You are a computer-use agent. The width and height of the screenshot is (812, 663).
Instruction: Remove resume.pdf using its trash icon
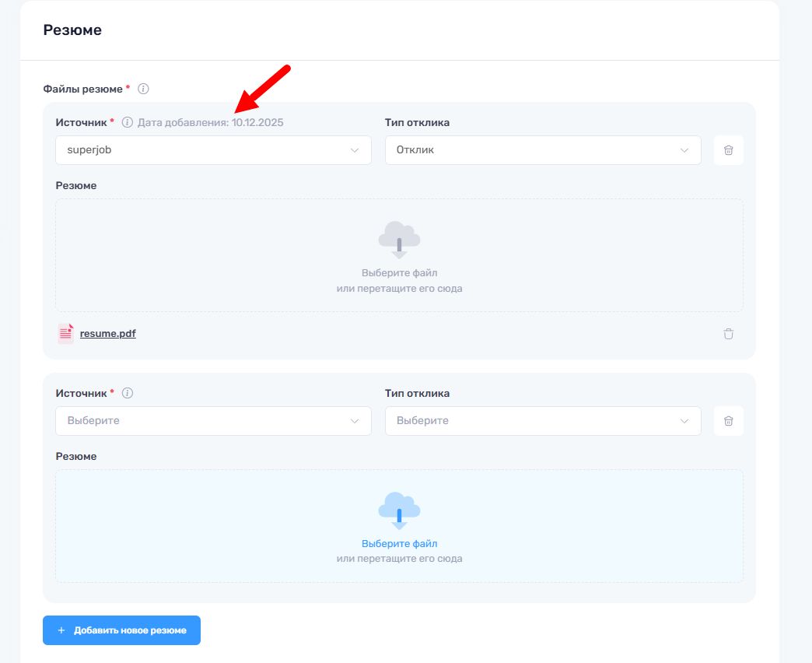click(728, 334)
